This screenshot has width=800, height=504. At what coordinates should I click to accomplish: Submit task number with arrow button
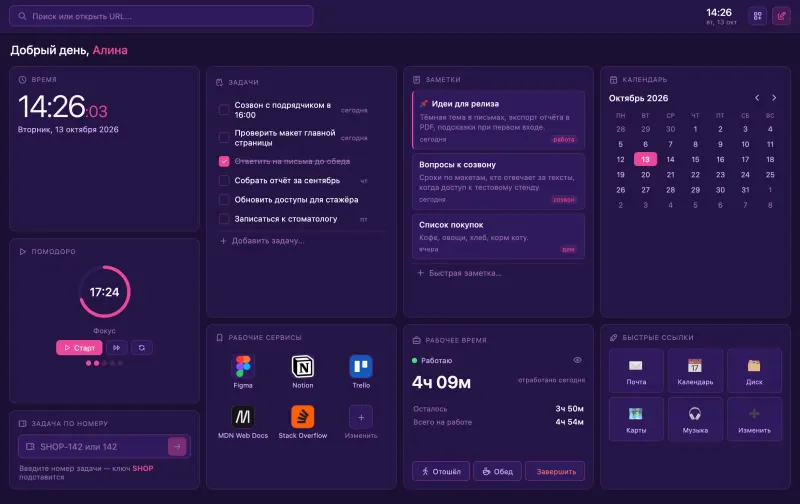(x=177, y=447)
